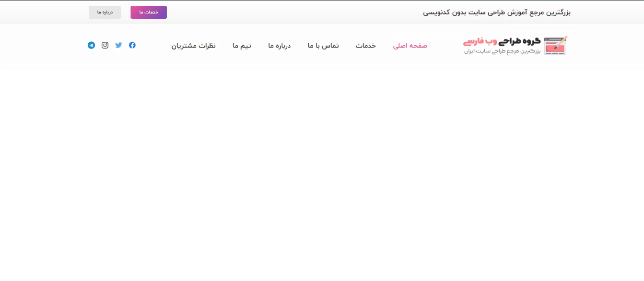Click the empty white page content area

[322, 173]
